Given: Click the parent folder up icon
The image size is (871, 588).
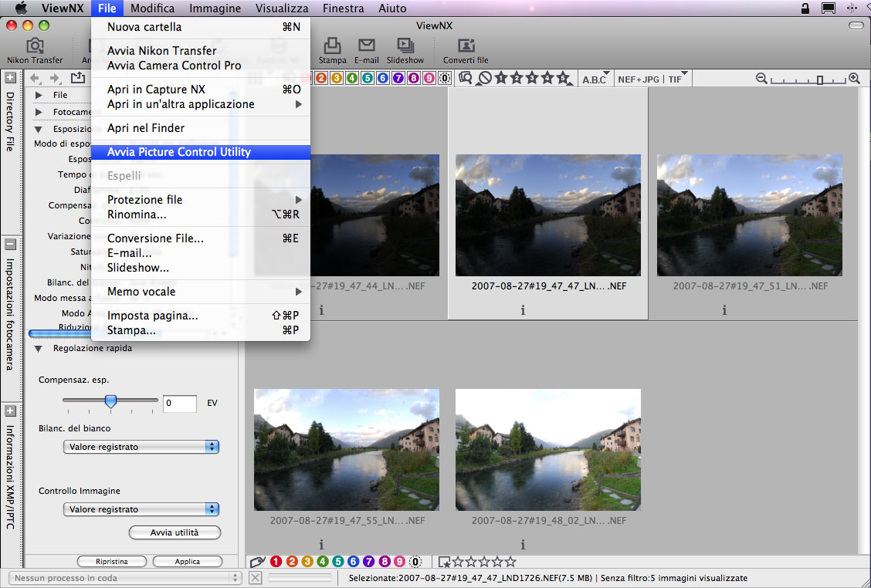Looking at the screenshot, I should [78, 78].
